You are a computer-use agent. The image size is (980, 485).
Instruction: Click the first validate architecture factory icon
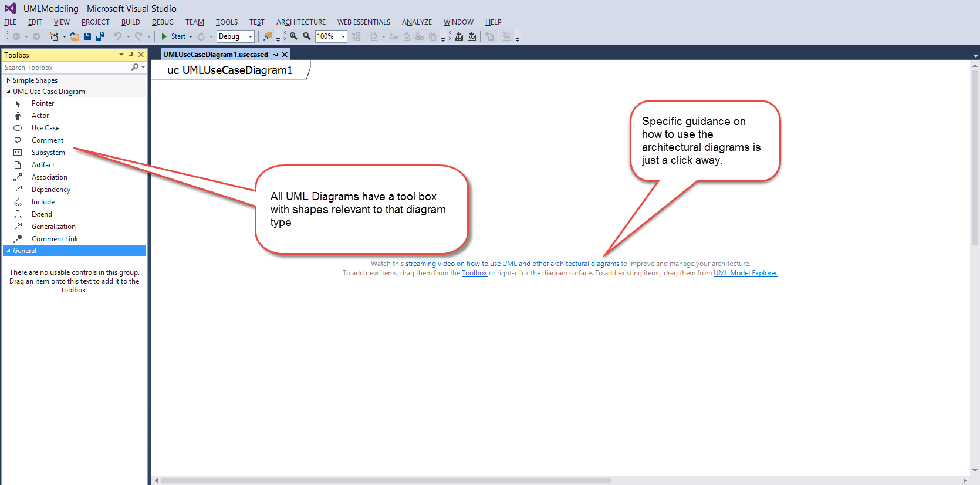459,36
